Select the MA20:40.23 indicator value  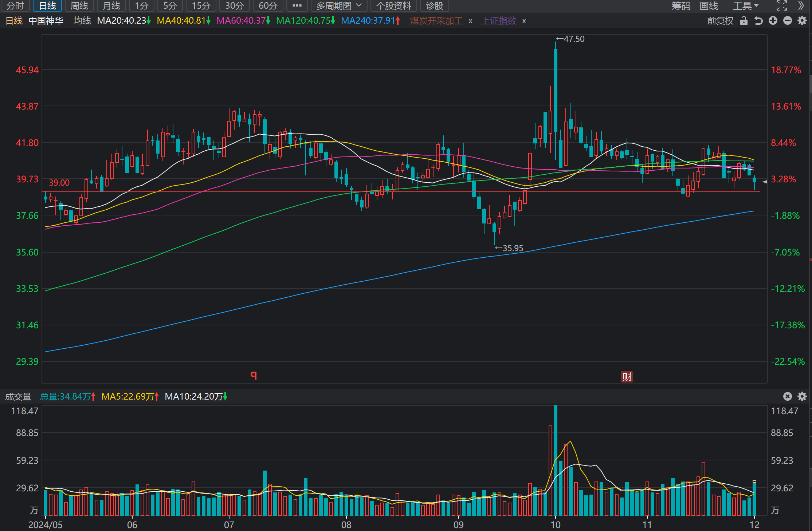[x=124, y=21]
